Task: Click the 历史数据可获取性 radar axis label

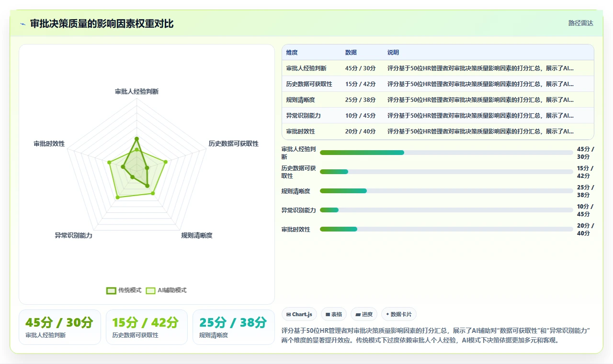Action: [x=234, y=143]
